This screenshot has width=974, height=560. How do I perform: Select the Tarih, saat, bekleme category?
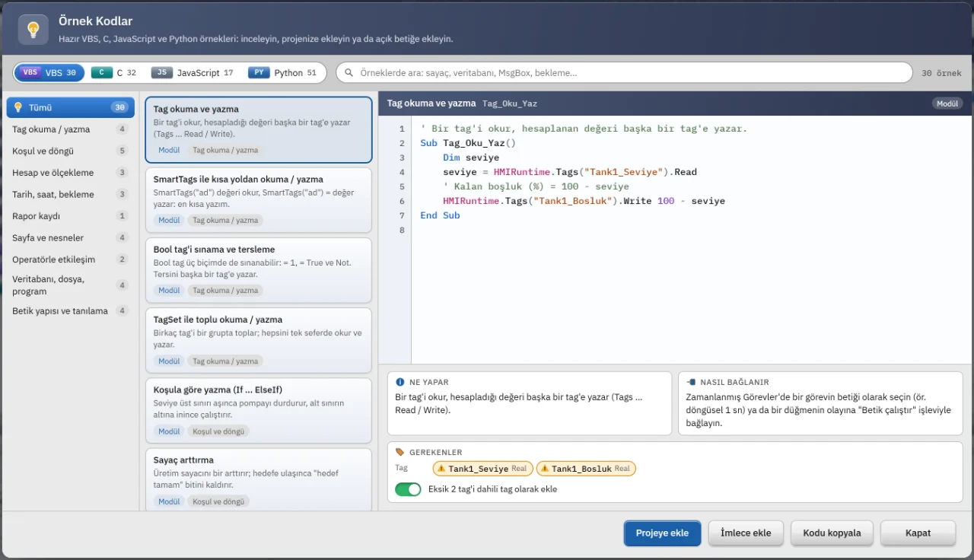71,194
